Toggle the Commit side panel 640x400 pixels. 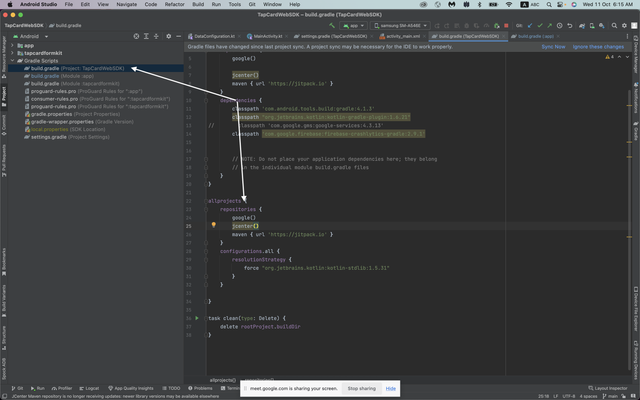4,125
